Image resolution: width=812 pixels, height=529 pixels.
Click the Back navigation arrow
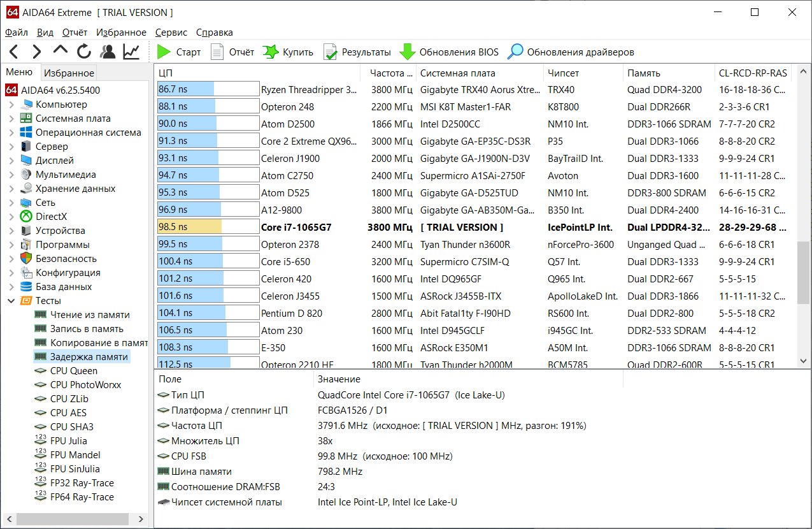(x=14, y=52)
